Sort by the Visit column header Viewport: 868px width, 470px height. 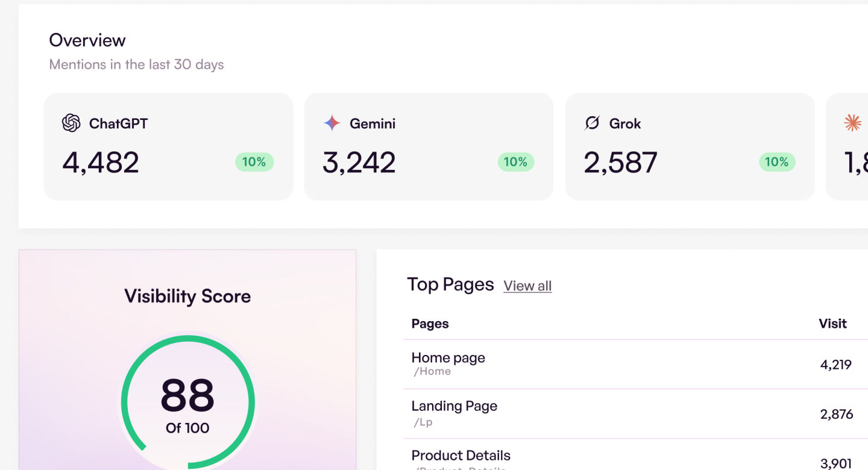(832, 324)
